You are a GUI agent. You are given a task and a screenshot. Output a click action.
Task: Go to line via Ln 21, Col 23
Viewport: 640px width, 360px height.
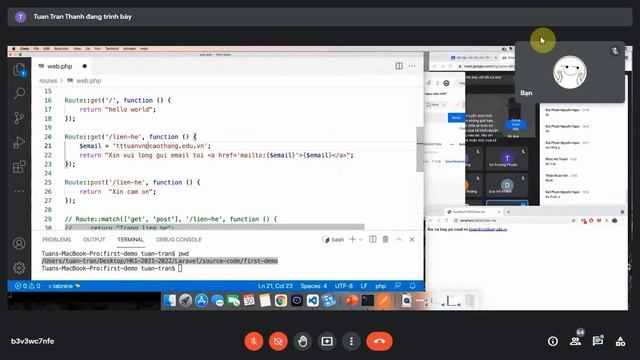click(275, 286)
